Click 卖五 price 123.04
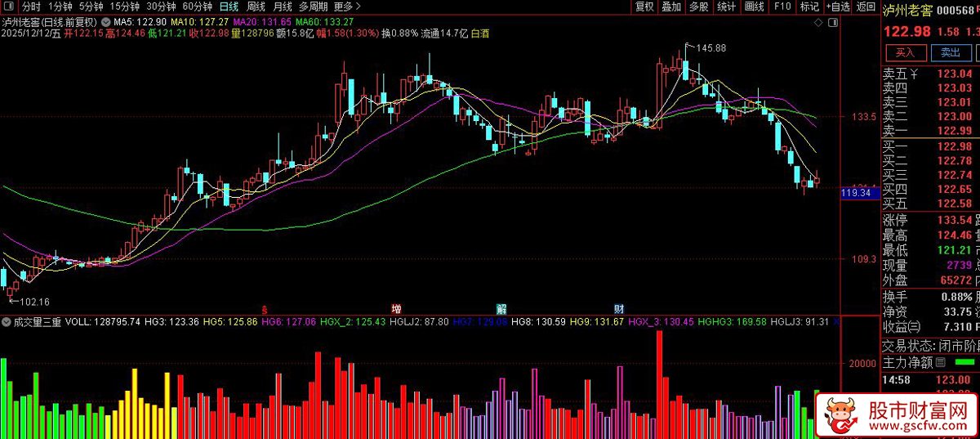Image resolution: width=980 pixels, height=439 pixels. [954, 74]
